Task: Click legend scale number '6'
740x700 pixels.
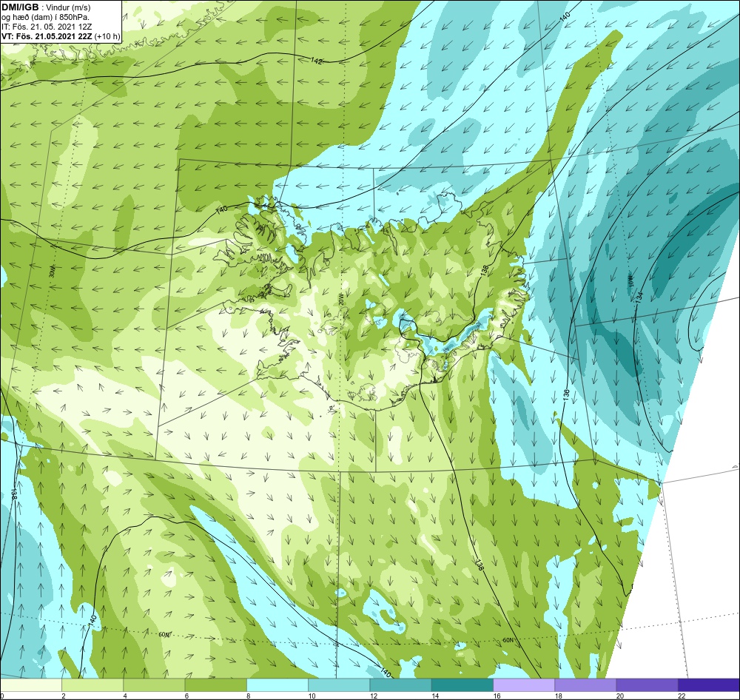Action: click(187, 696)
